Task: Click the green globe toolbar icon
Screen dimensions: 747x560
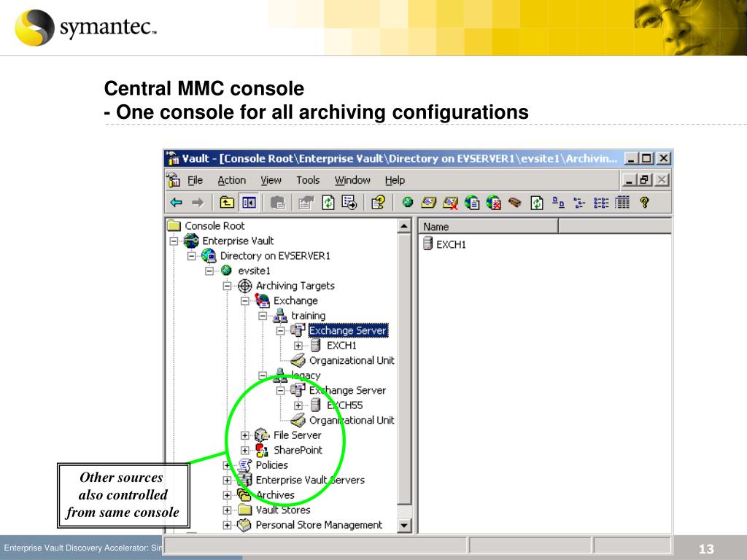Action: (x=407, y=203)
